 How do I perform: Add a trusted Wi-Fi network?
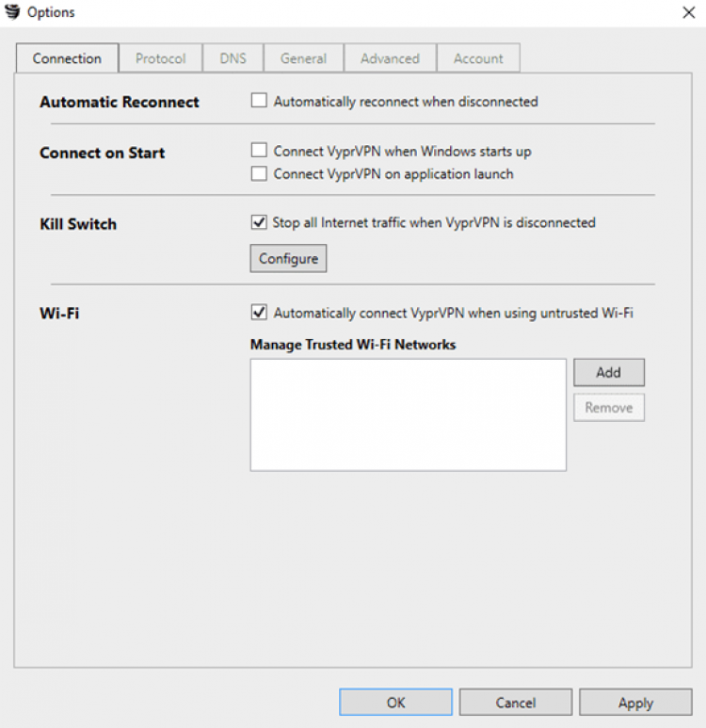[609, 372]
